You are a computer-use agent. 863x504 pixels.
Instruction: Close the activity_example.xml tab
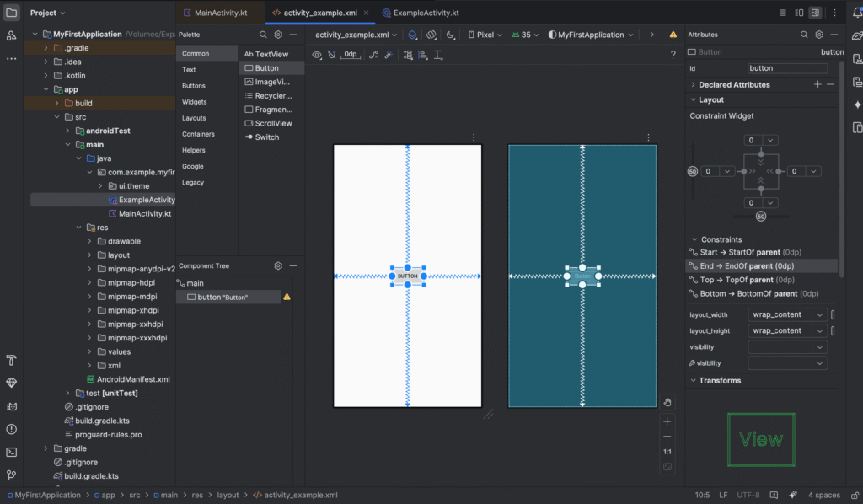pos(366,13)
